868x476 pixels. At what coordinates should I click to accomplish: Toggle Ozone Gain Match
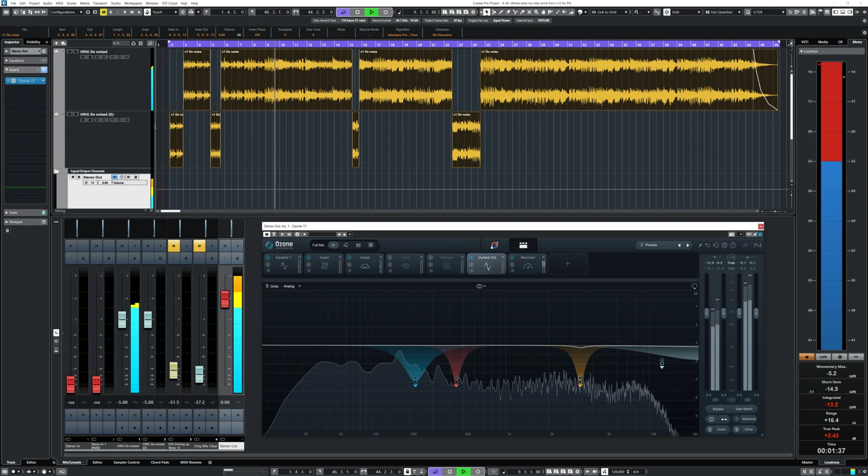744,409
